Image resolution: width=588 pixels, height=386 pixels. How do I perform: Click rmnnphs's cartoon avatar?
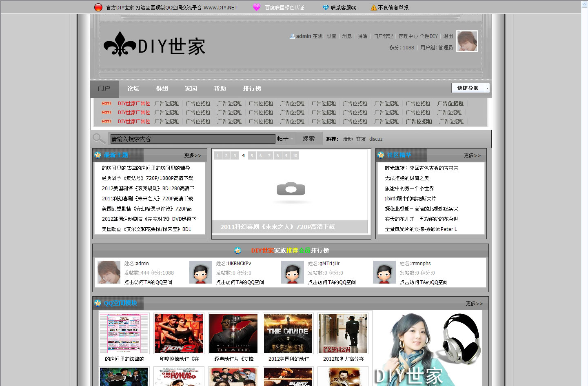point(384,272)
